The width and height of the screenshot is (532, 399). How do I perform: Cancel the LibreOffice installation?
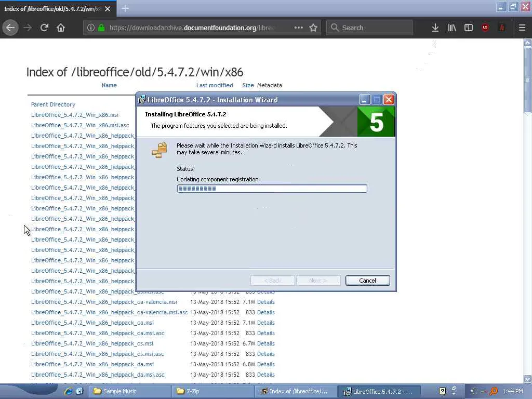point(367,281)
